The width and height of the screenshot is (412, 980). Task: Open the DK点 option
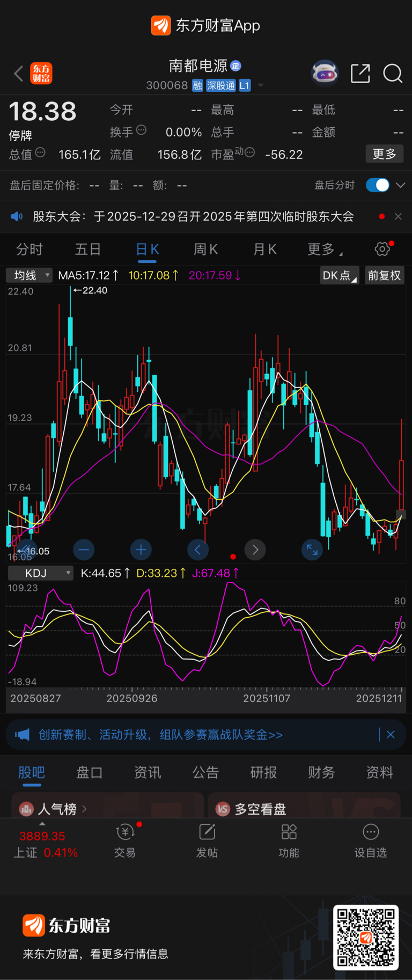pos(340,275)
